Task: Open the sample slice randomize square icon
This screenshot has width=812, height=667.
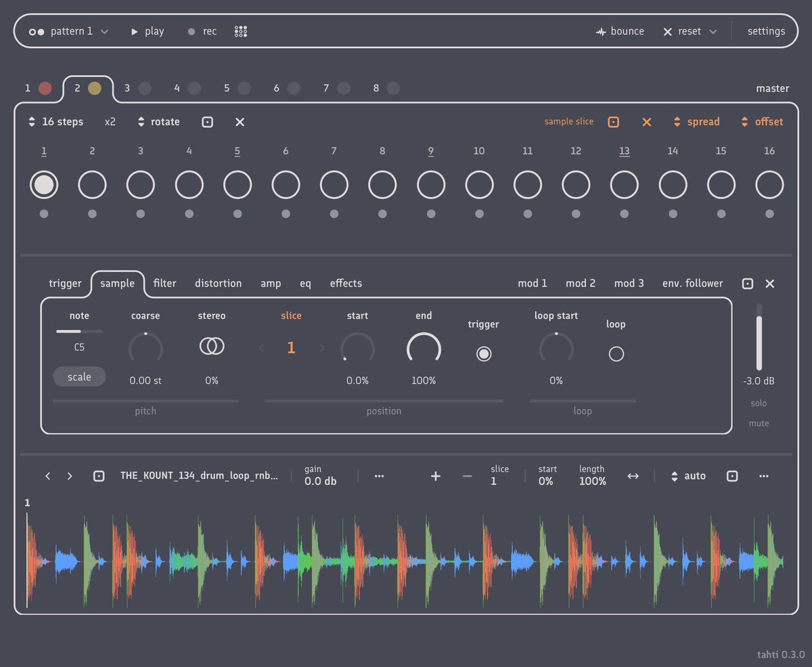Action: (614, 122)
